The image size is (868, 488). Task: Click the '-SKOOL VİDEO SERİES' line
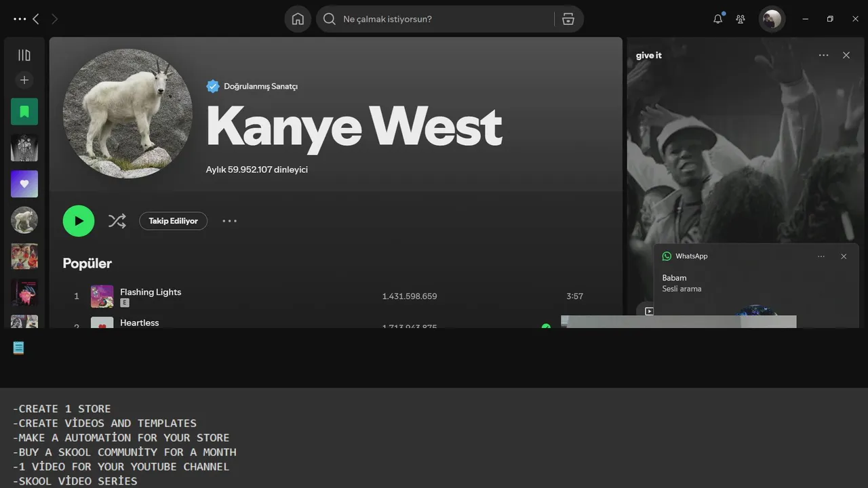(75, 481)
